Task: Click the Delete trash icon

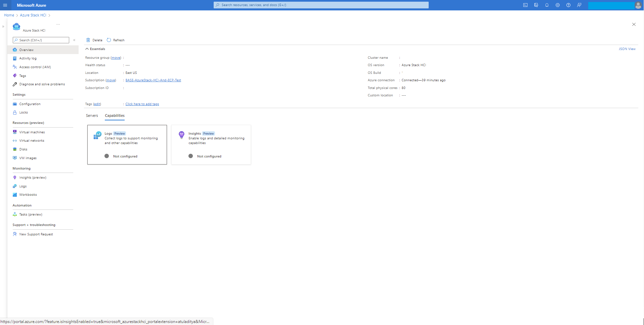Action: point(88,40)
